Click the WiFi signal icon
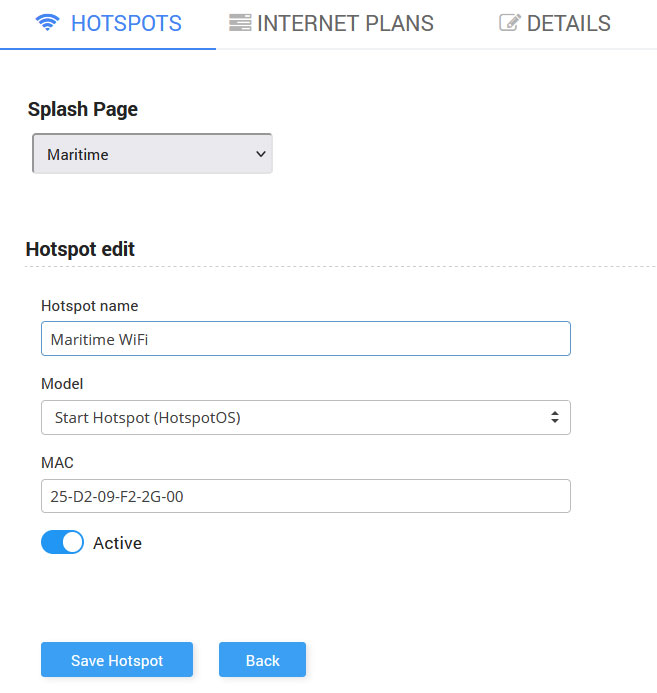Image resolution: width=657 pixels, height=693 pixels. tap(47, 23)
